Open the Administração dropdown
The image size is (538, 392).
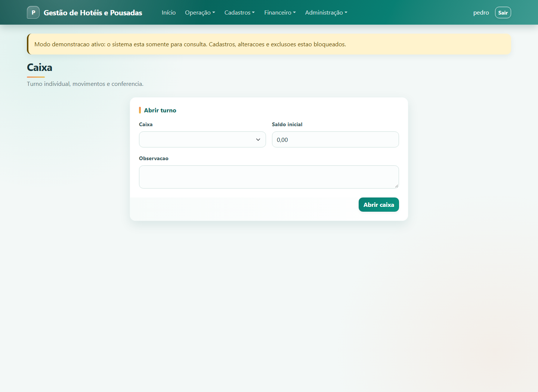(326, 13)
